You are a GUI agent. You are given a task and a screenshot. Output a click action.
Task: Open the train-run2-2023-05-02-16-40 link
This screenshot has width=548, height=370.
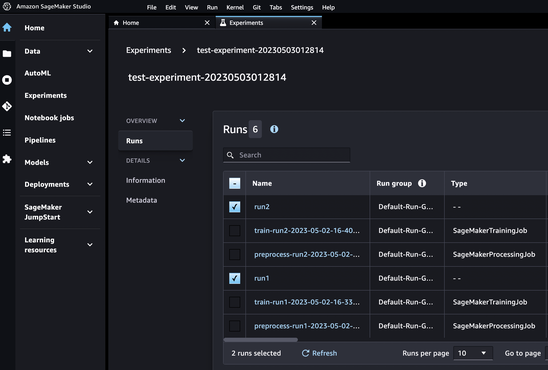[x=307, y=231]
